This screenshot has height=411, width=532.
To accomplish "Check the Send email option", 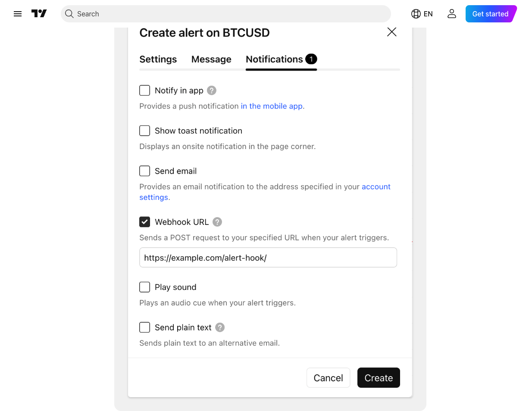I will pyautogui.click(x=144, y=171).
